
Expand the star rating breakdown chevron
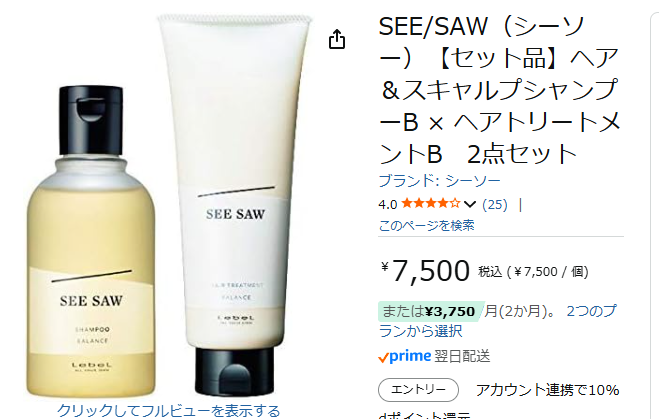(469, 205)
